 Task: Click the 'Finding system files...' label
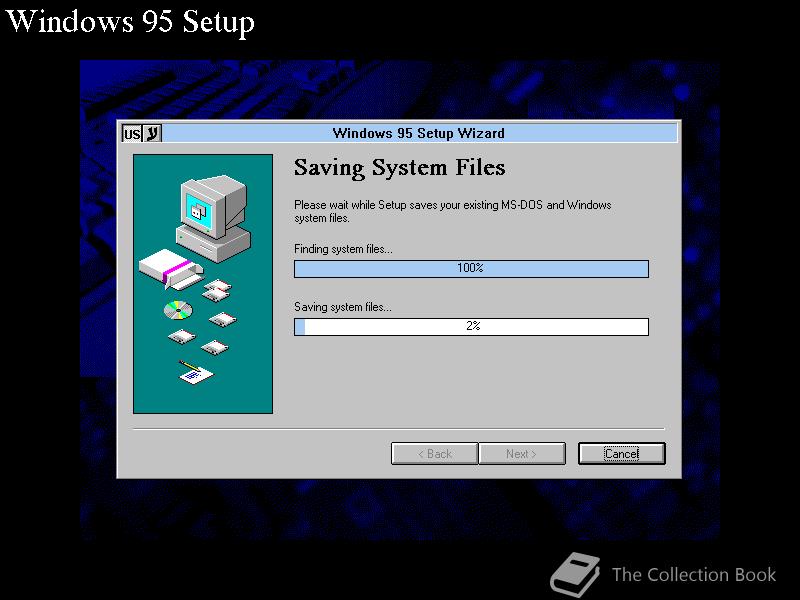click(x=343, y=249)
